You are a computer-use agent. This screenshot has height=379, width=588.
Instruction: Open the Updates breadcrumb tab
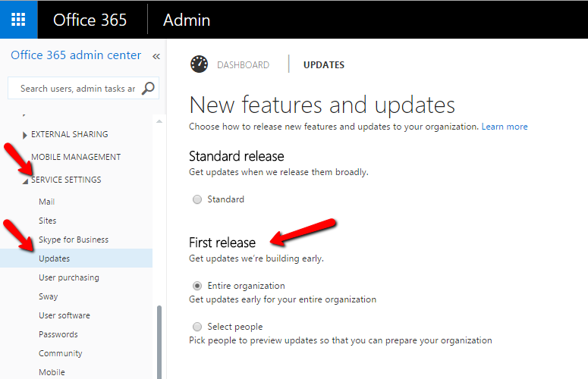(x=324, y=64)
